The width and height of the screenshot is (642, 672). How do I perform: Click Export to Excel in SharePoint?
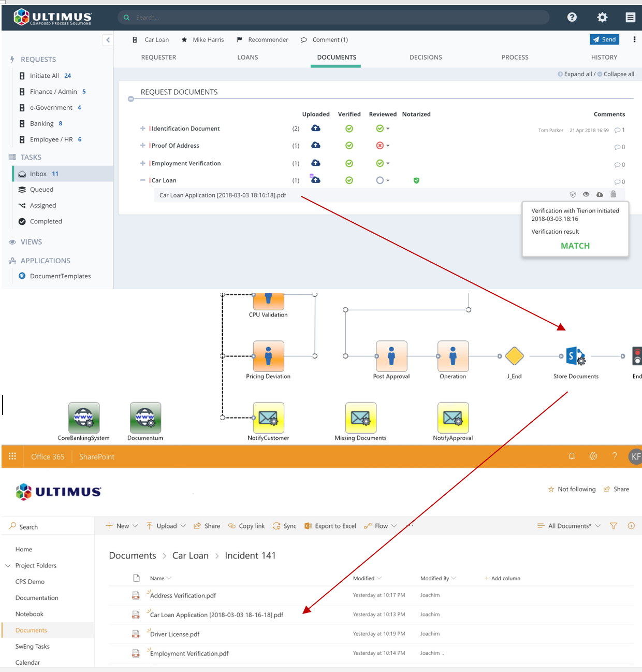coord(330,526)
